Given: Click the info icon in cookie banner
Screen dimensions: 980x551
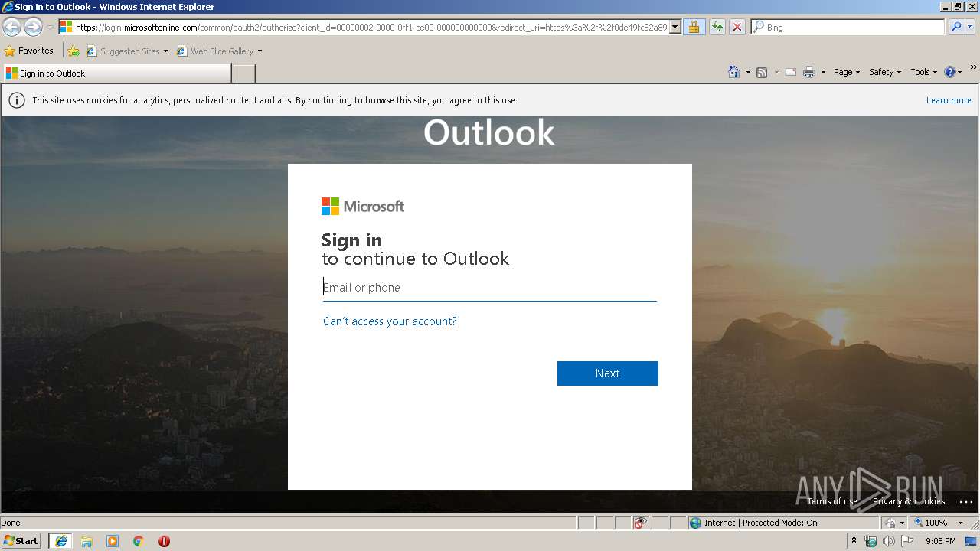Looking at the screenshot, I should tap(16, 100).
